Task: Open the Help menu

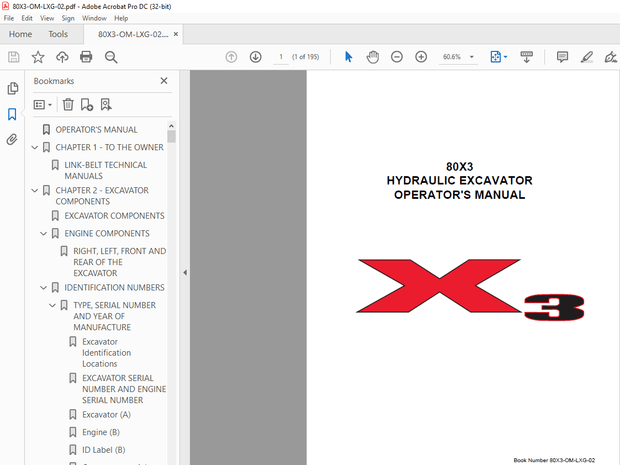Action: pos(121,18)
